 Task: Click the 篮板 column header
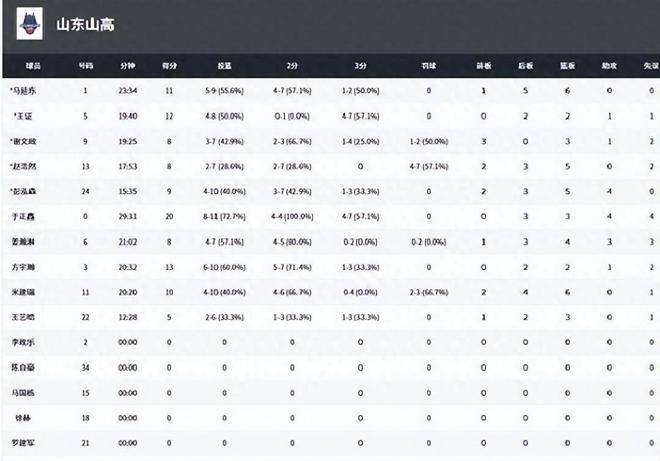[x=567, y=65]
